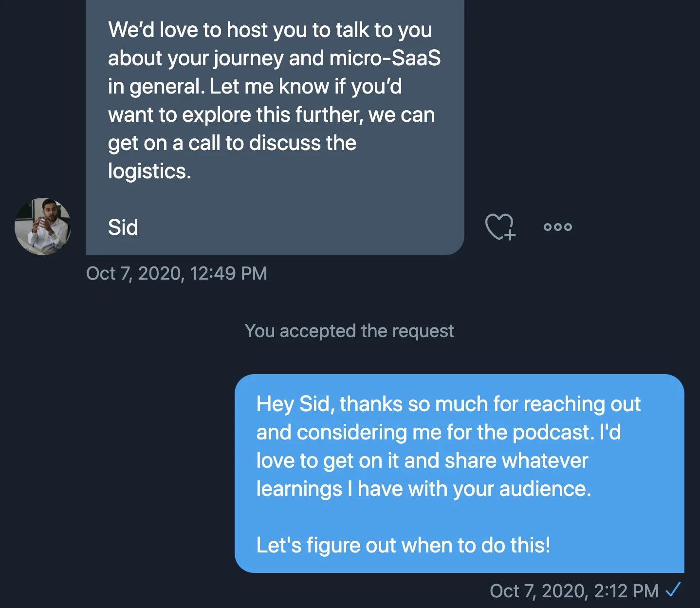Open Sid's profile picture avatar
The width and height of the screenshot is (700, 608).
[43, 227]
